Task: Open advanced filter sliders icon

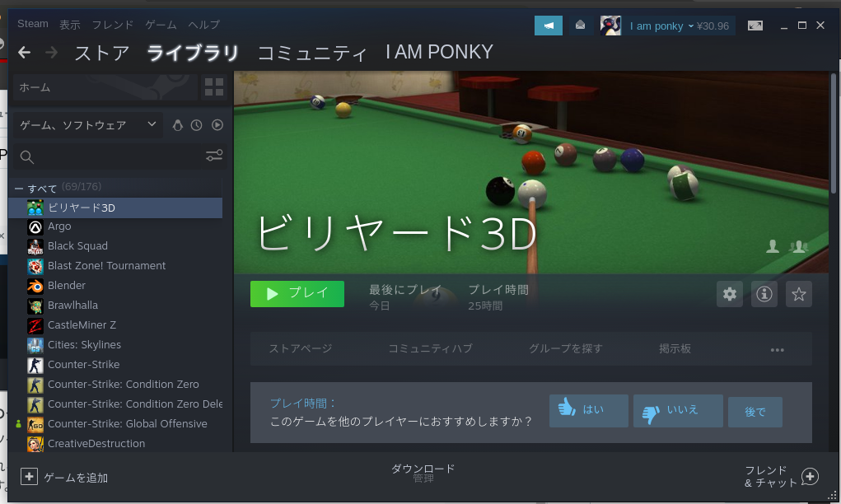Action: tap(214, 156)
